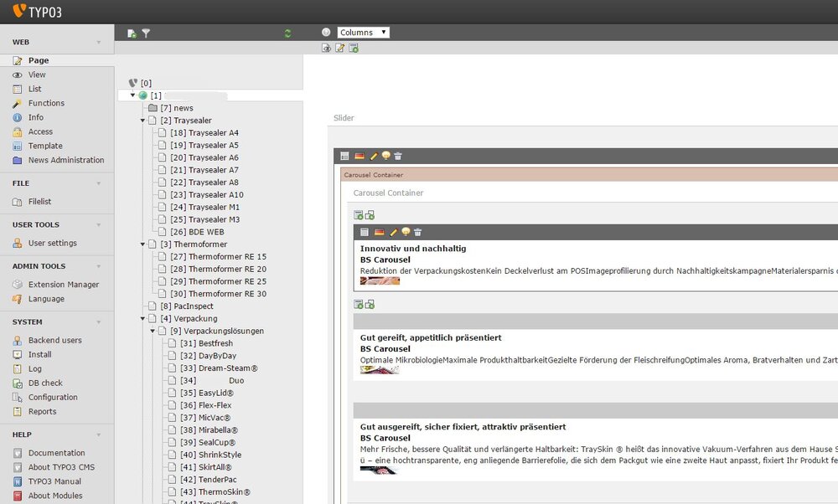The width and height of the screenshot is (838, 504).
Task: Click the image thumbnail under Gut ausgereift element
Action: (380, 471)
